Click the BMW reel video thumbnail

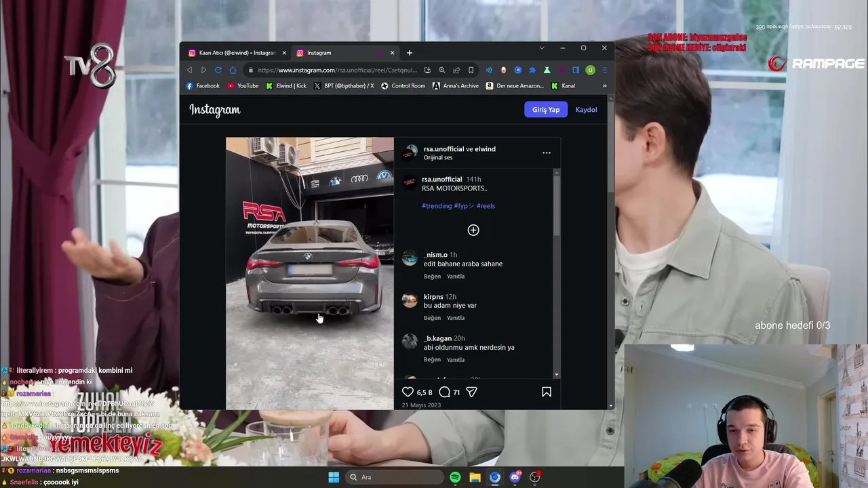pyautogui.click(x=309, y=273)
